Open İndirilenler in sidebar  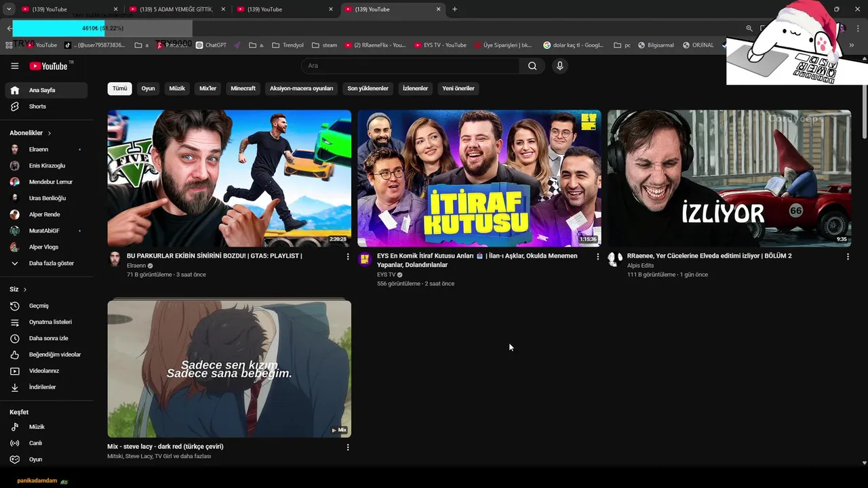pyautogui.click(x=46, y=387)
